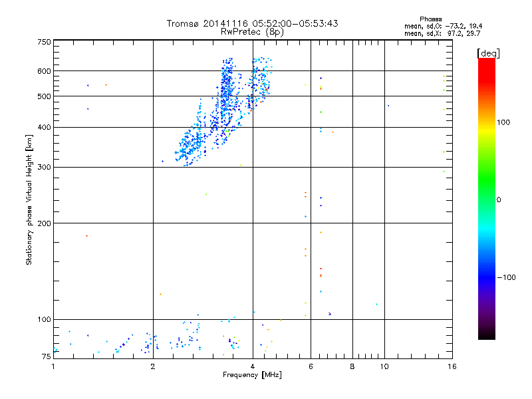Image resolution: width=532 pixels, height=399 pixels.
Task: Click the red-orange point near 1.25 MHz at 180 km
Action: tap(87, 236)
